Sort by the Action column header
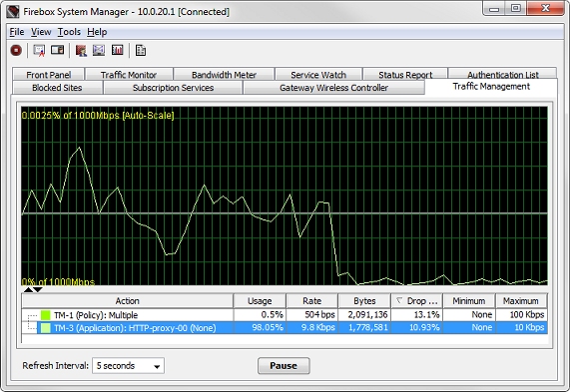This screenshot has height=392, width=570. (x=127, y=301)
